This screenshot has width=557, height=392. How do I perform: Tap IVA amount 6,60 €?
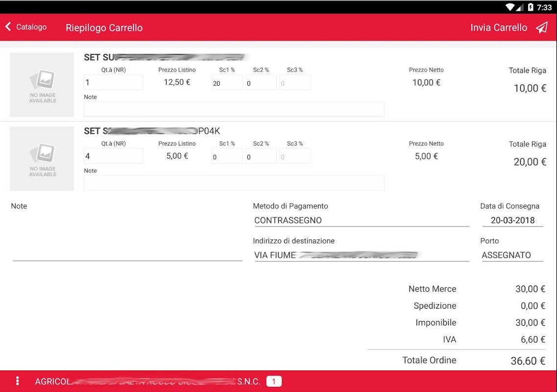[533, 340]
